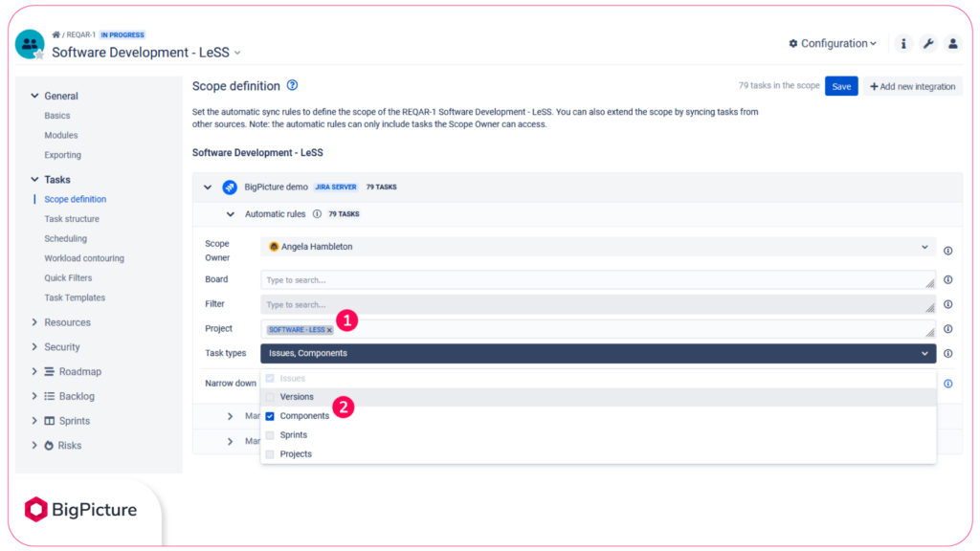The height and width of the screenshot is (551, 980).
Task: Open the user profile icon
Action: point(952,43)
